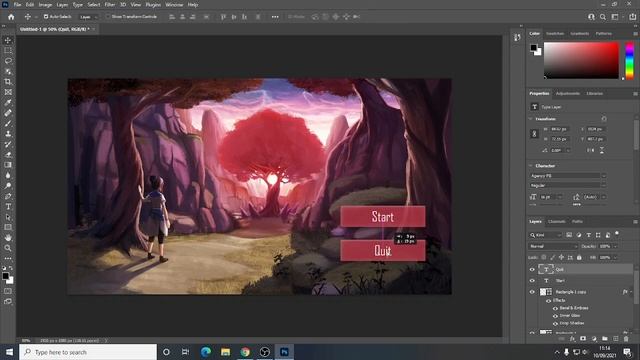Open font family dropdown
The height and width of the screenshot is (360, 640).
(567, 176)
